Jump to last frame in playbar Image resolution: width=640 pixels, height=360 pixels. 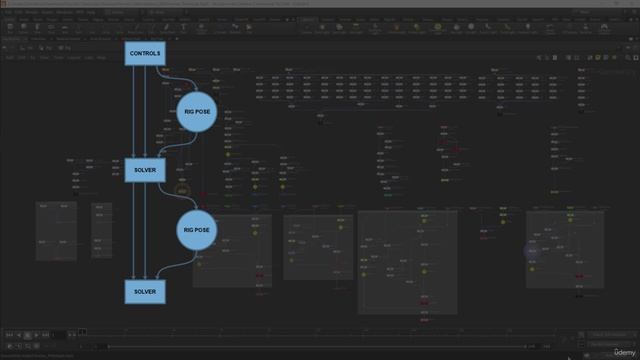click(45, 335)
